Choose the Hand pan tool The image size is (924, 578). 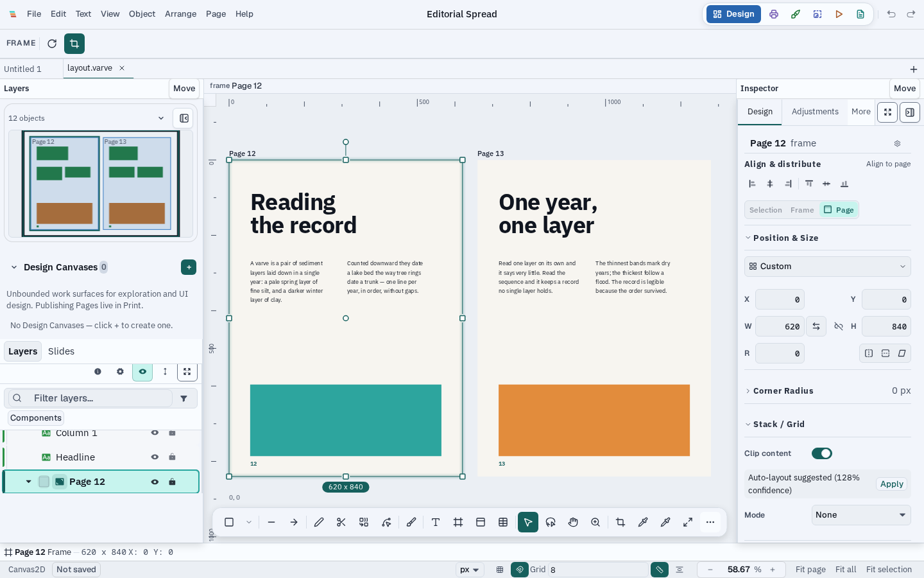(573, 522)
